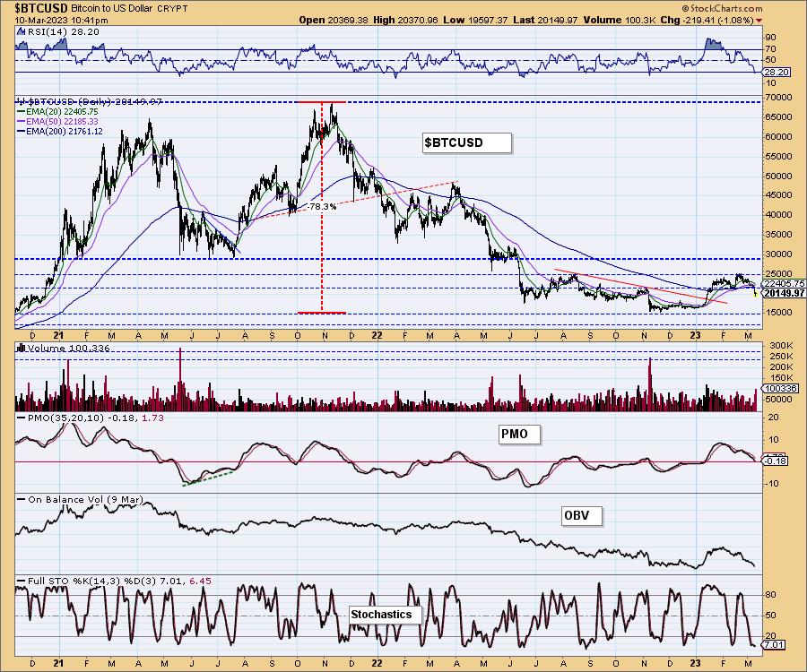Click the Volume bar-chart icon
This screenshot has width=807, height=672.
(x=22, y=348)
